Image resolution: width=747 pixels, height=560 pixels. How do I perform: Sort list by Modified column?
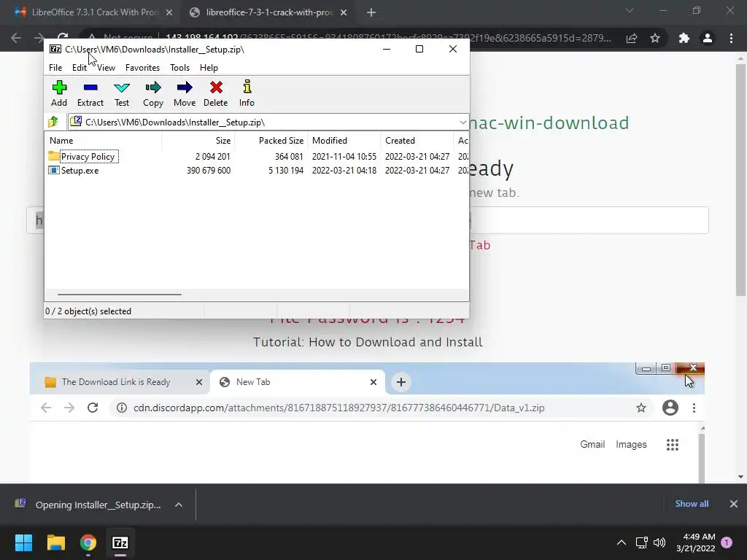click(x=344, y=141)
